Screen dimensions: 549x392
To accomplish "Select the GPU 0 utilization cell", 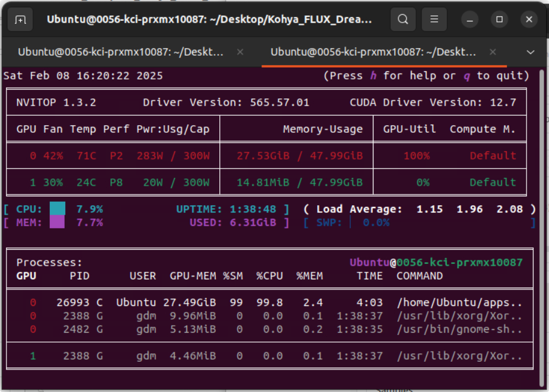I will (x=417, y=155).
